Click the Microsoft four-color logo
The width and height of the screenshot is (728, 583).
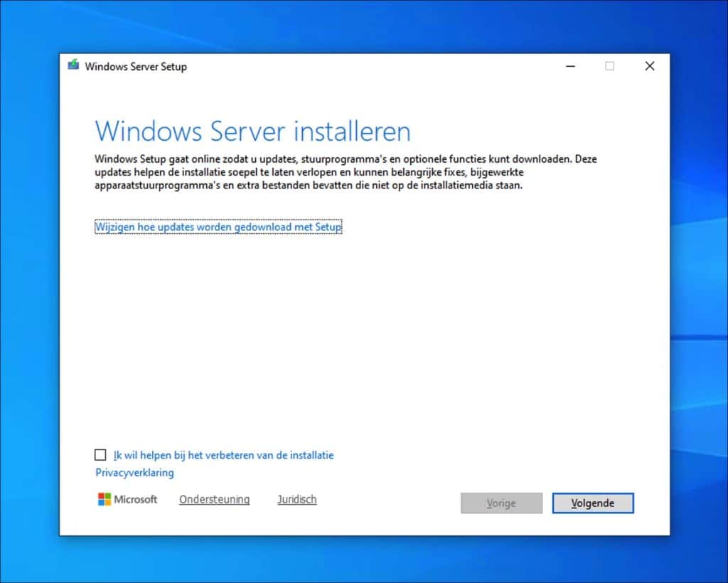(x=105, y=499)
